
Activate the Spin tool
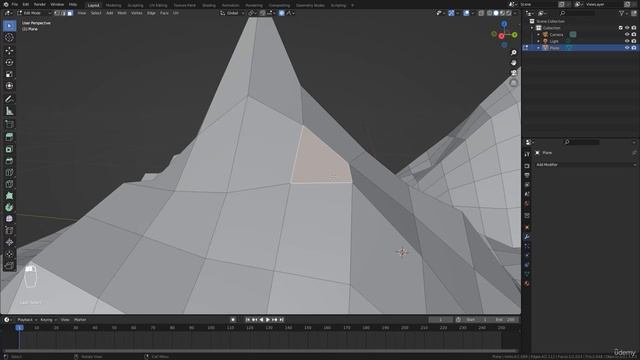coord(9,207)
